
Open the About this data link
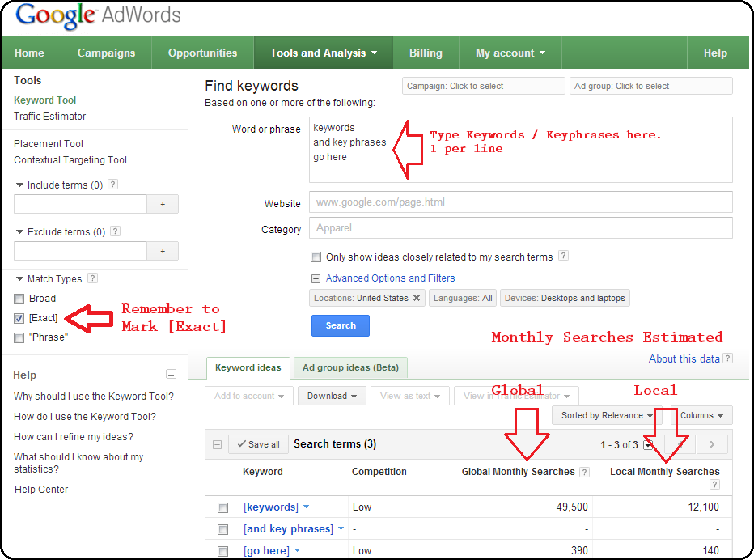[x=684, y=358]
